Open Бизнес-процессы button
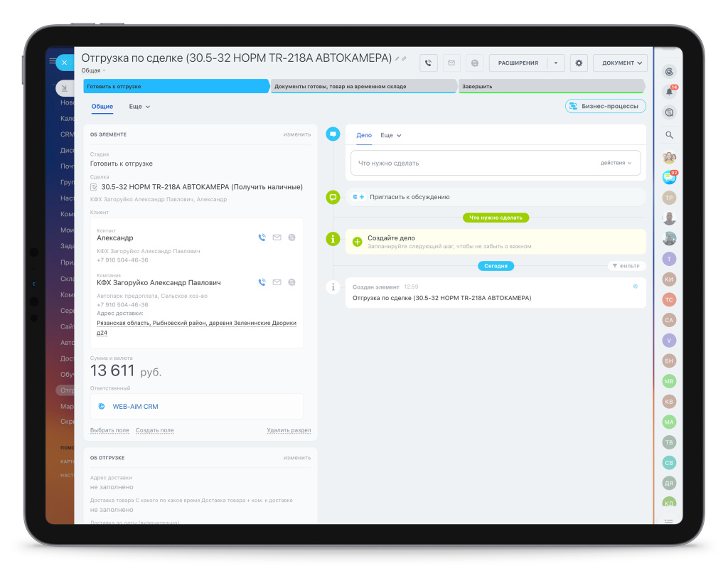728x571 pixels. [606, 106]
